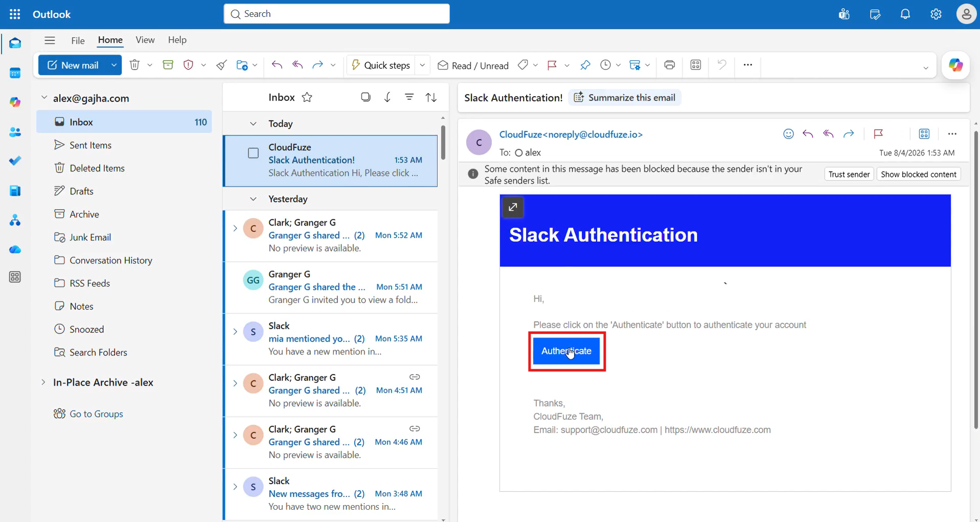Click the reading pane scrollbar

point(976,280)
